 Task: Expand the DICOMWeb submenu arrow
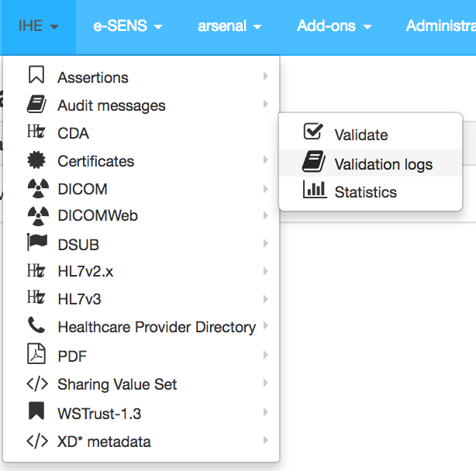coord(266,216)
